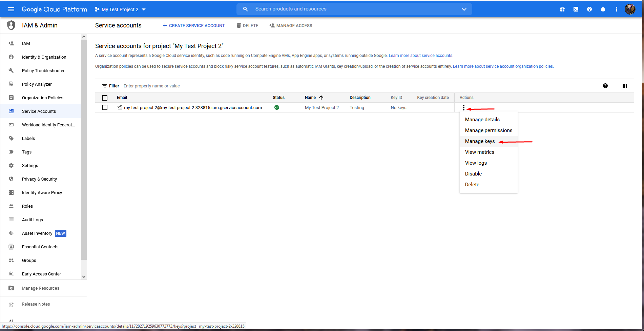Check the my-test-project-2 service account row

[x=105, y=107]
